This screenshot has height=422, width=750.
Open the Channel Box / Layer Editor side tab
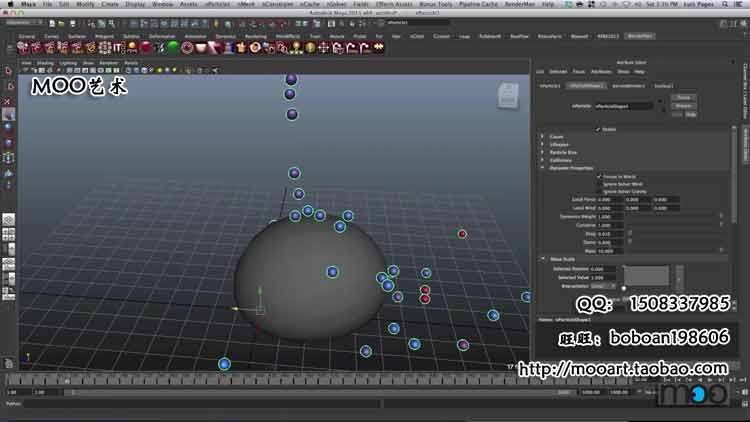coord(745,91)
